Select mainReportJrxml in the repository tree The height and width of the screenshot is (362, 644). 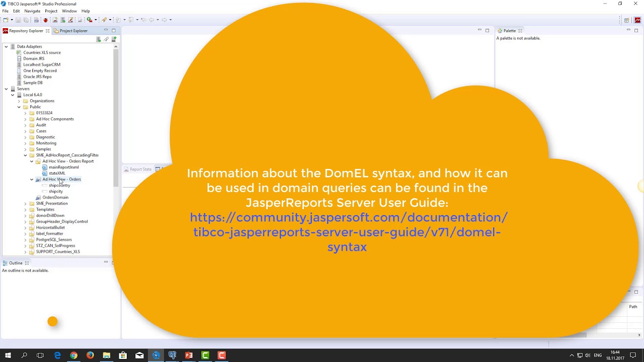click(x=60, y=167)
